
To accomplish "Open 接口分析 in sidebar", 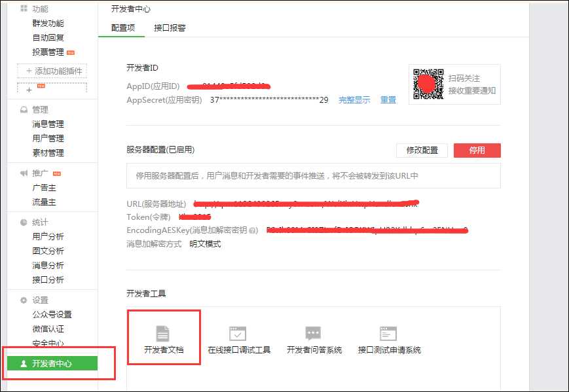I will tap(48, 280).
